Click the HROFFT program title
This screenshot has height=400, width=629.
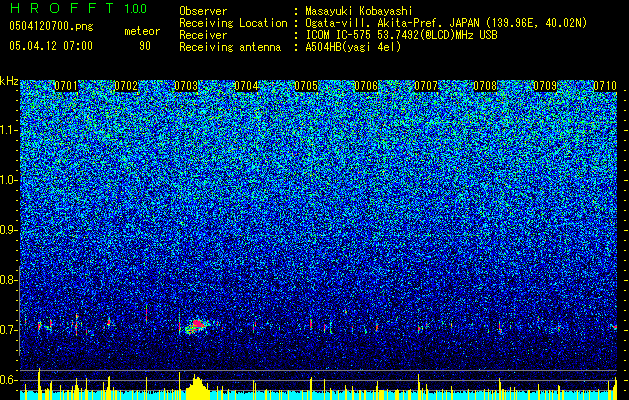coord(62,8)
